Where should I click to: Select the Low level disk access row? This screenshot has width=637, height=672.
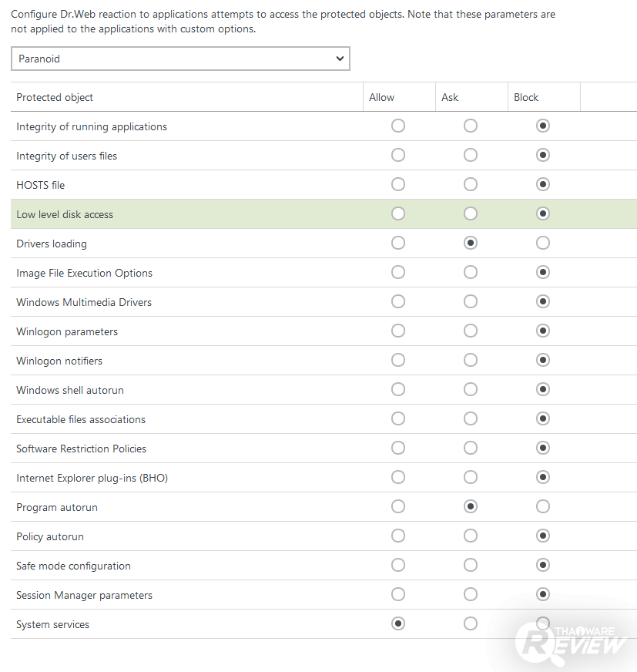coord(185,214)
